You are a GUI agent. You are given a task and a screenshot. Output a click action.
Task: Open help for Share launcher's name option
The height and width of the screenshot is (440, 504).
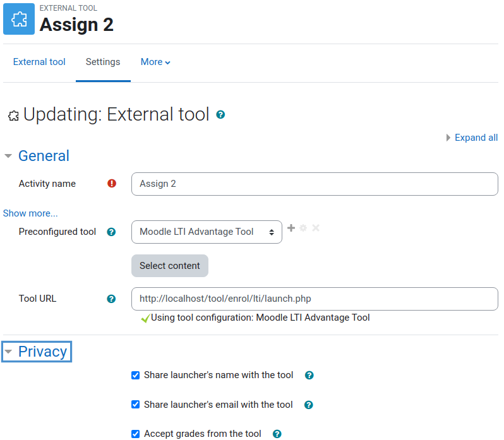309,375
